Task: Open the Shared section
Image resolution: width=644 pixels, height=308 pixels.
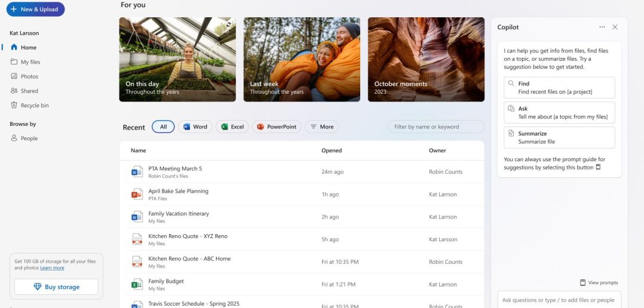Action: (x=29, y=91)
